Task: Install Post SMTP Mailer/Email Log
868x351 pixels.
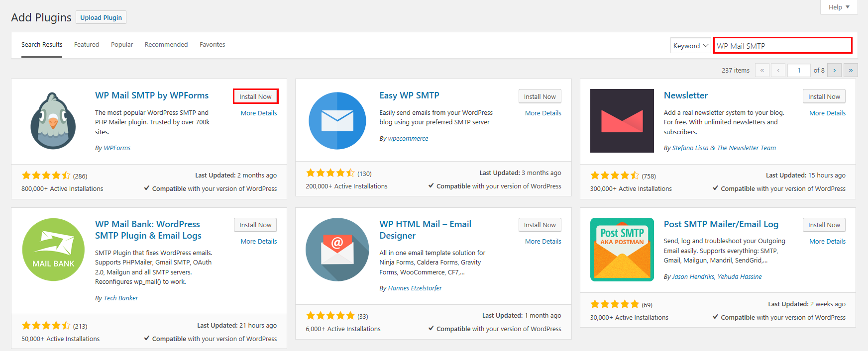Action: pyautogui.click(x=824, y=225)
